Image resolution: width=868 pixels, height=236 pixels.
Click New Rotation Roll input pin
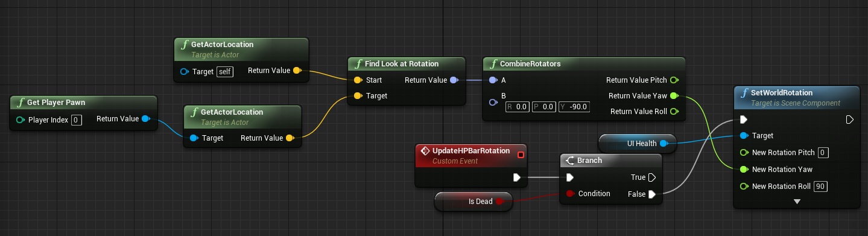pos(744,186)
